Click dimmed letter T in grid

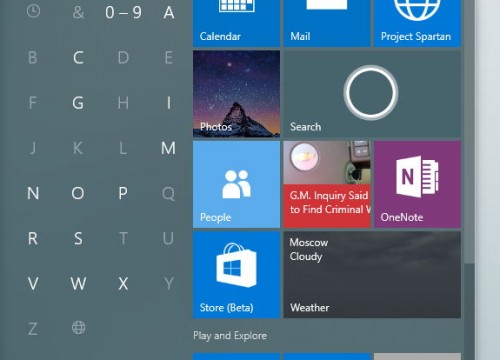pos(123,238)
